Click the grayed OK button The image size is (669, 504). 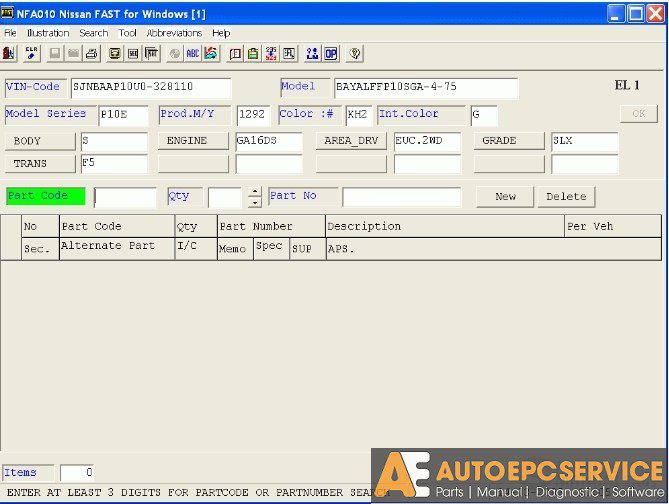click(x=639, y=114)
